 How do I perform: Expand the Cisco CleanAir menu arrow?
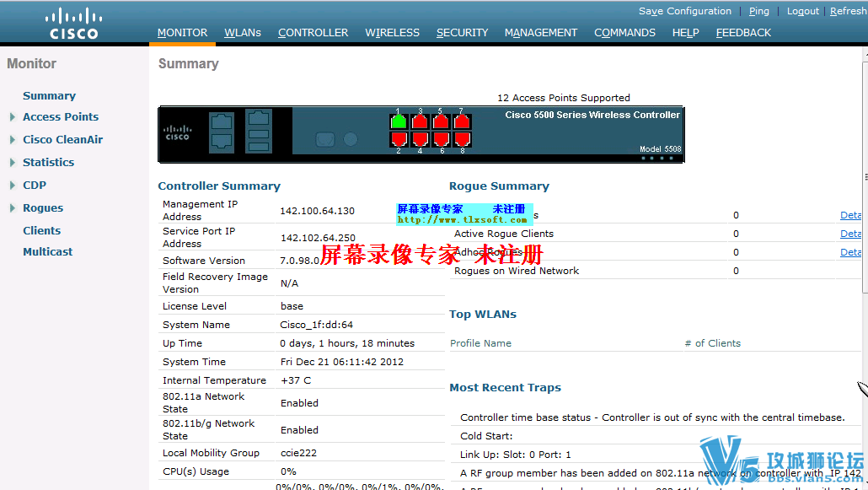click(12, 140)
